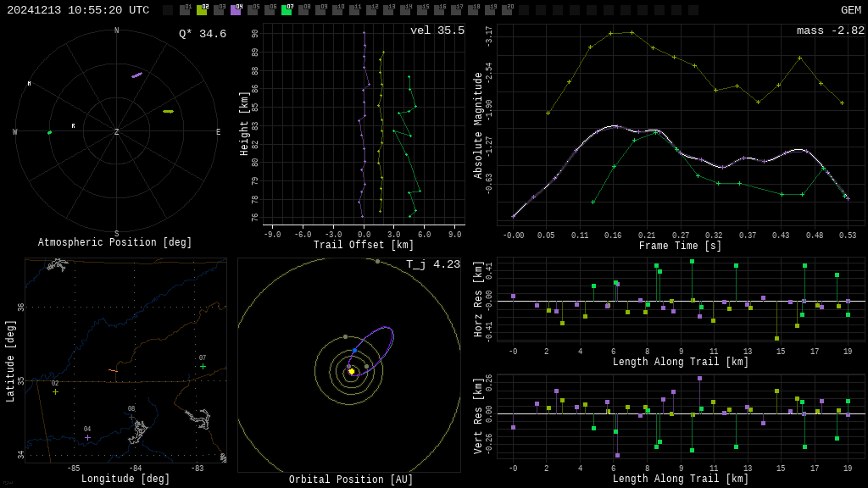Screen dimensions: 868x488
Task: Click the T_j 4.23 orbital label
Action: [x=432, y=264]
